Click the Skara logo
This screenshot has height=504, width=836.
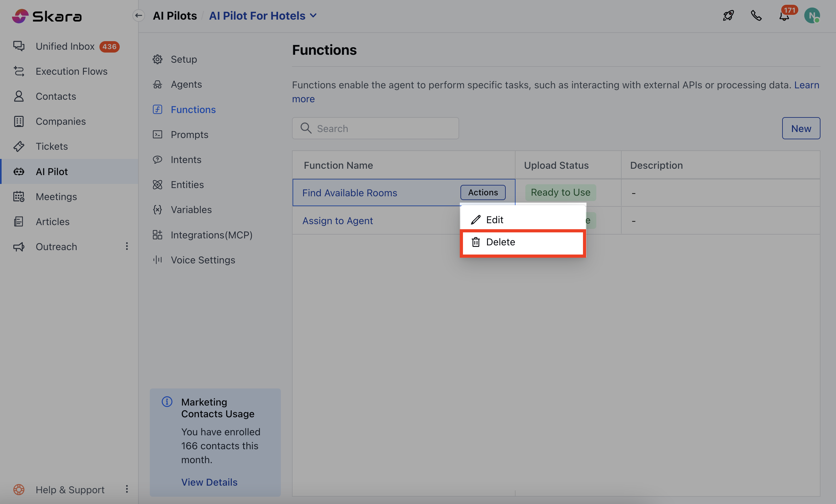(47, 16)
